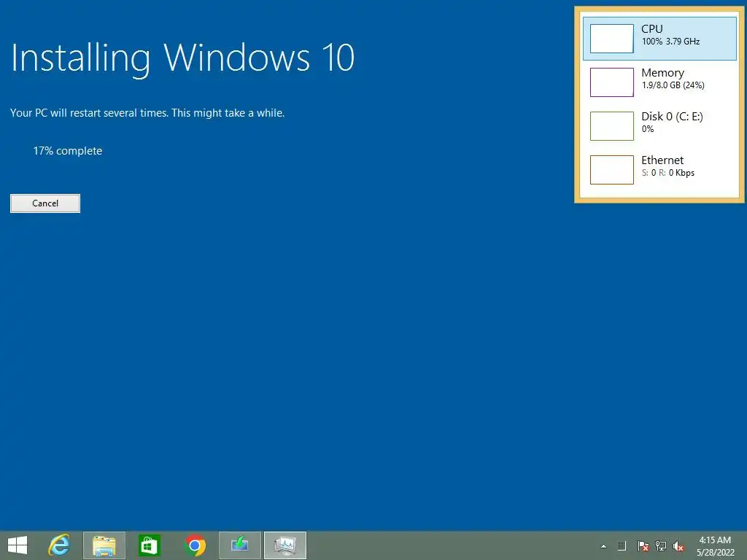Image resolution: width=747 pixels, height=560 pixels.
Task: Open the Windows Start button
Action: coord(18,545)
